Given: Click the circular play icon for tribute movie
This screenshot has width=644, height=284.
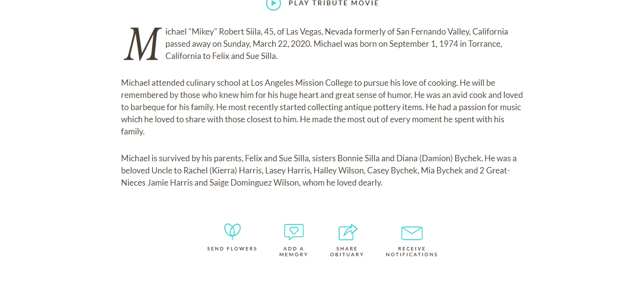Looking at the screenshot, I should coord(273,3).
